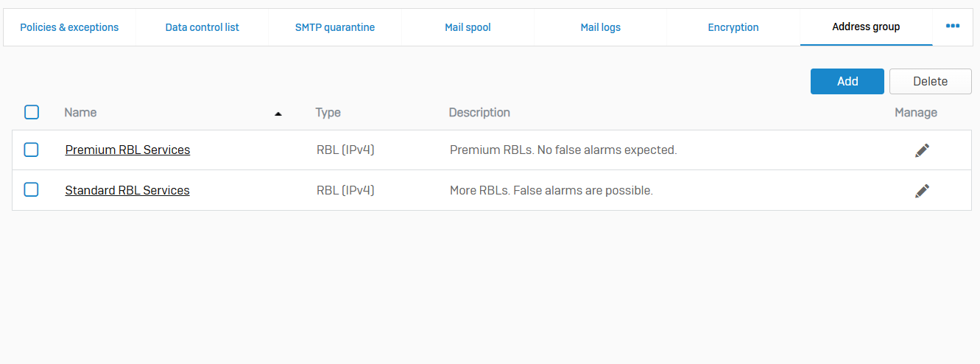The width and height of the screenshot is (980, 364).
Task: View the Mail logs tab
Action: coord(600,27)
